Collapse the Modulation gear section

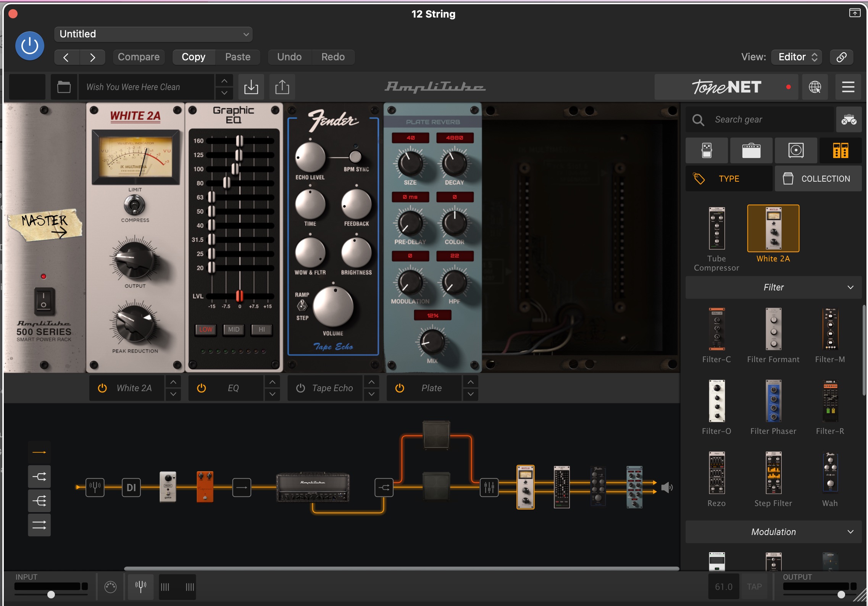[x=774, y=532]
